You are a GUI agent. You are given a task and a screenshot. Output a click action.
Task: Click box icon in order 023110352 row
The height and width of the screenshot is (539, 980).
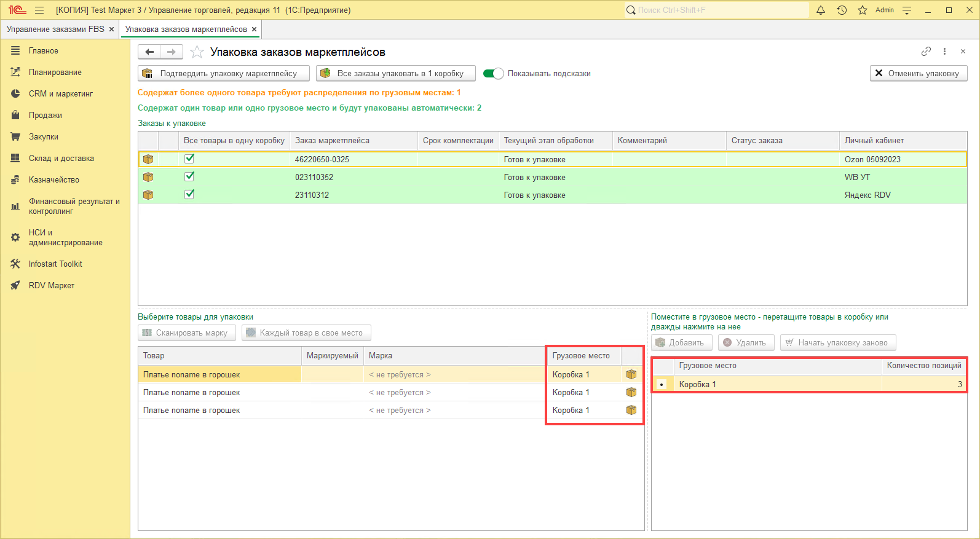(x=148, y=177)
